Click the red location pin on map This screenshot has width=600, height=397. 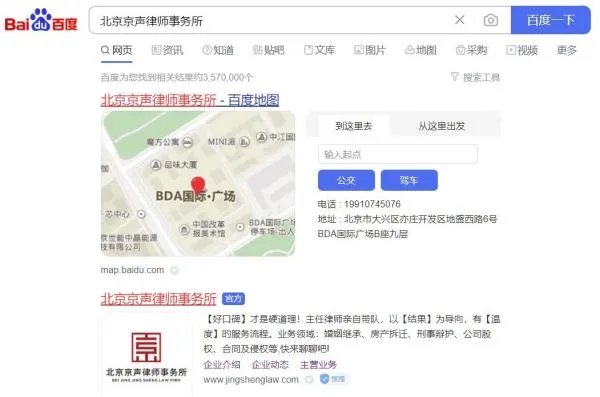pos(198,185)
